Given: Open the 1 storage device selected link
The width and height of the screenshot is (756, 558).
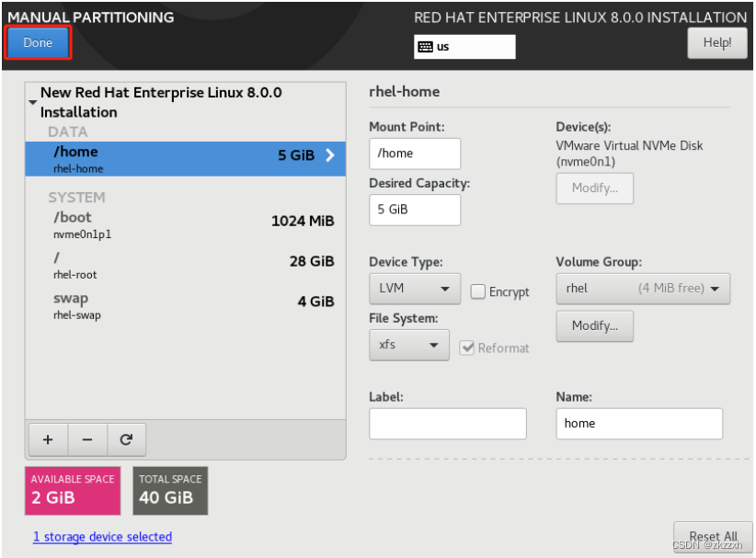Looking at the screenshot, I should coord(102,536).
